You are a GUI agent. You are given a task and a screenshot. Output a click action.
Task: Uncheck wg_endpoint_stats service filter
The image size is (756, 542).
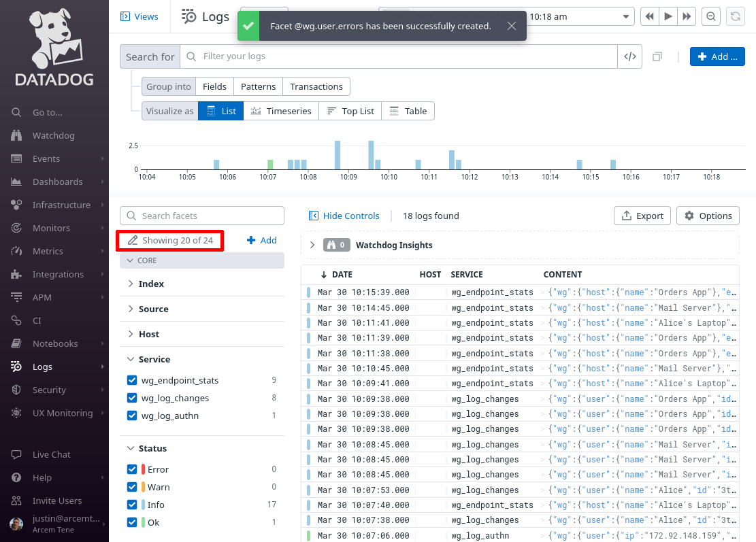tap(132, 380)
